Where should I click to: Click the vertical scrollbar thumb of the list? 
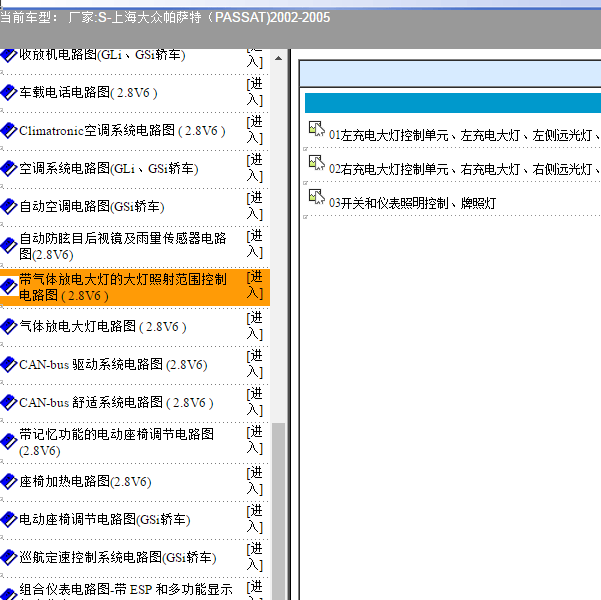pos(279,511)
